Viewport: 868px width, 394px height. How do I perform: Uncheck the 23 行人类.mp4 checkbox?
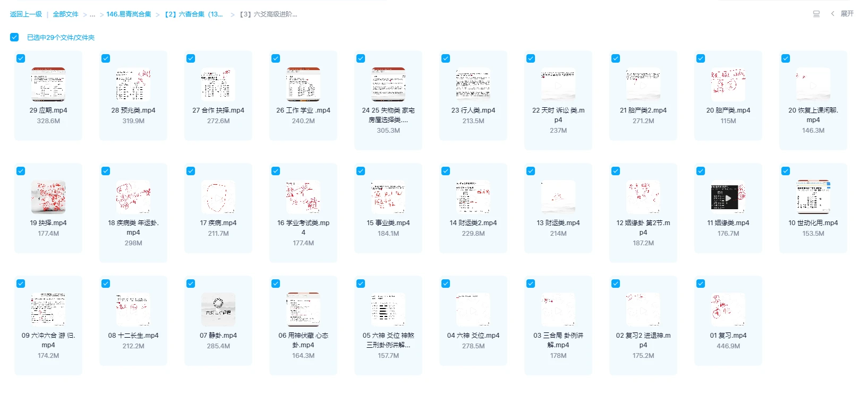(x=446, y=58)
